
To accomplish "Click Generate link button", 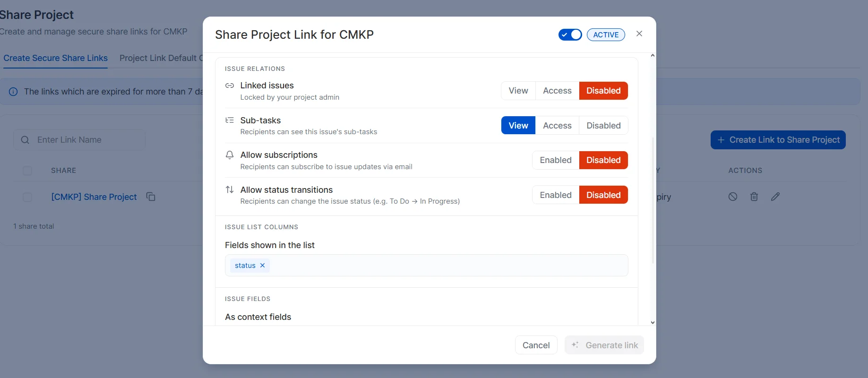I will click(x=604, y=345).
